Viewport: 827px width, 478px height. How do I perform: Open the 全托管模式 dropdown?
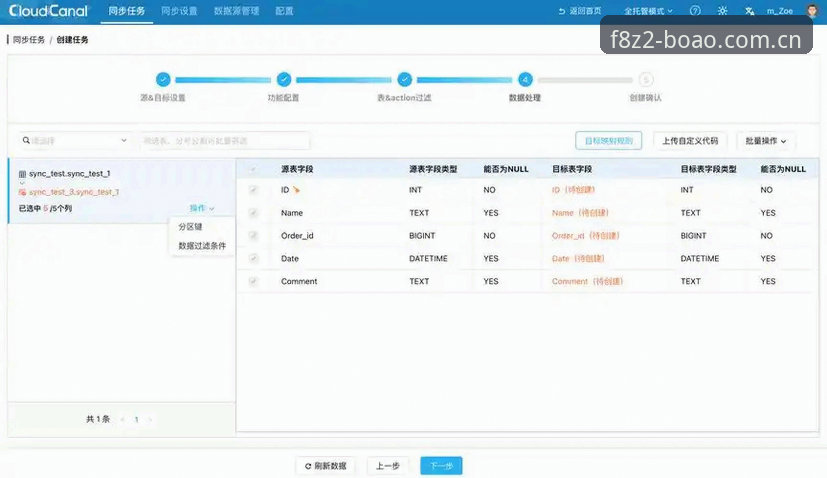click(648, 11)
